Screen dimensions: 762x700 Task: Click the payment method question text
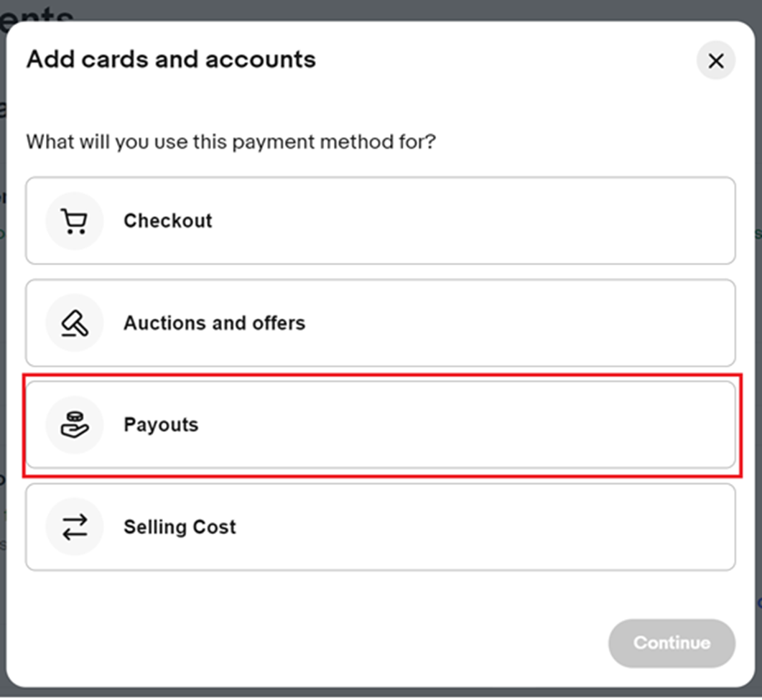click(x=231, y=142)
